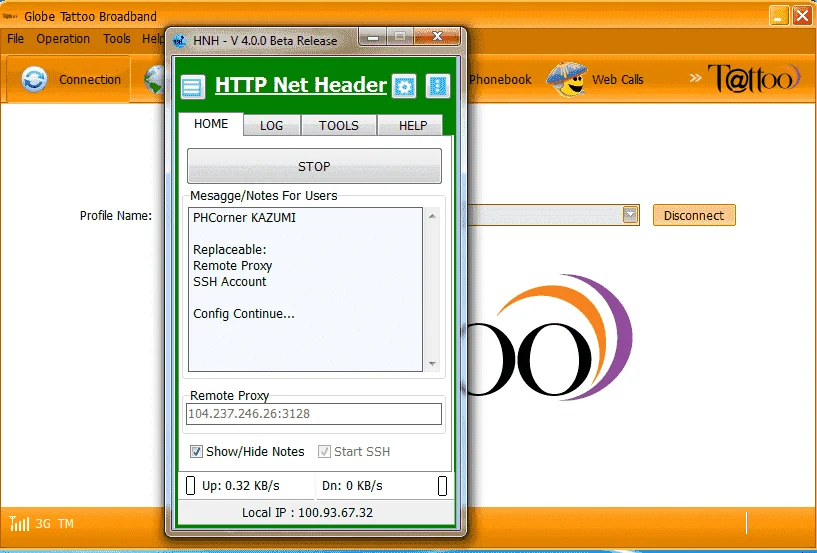Click the HNH app icon in title bar
The width and height of the screenshot is (817, 553).
(x=180, y=41)
